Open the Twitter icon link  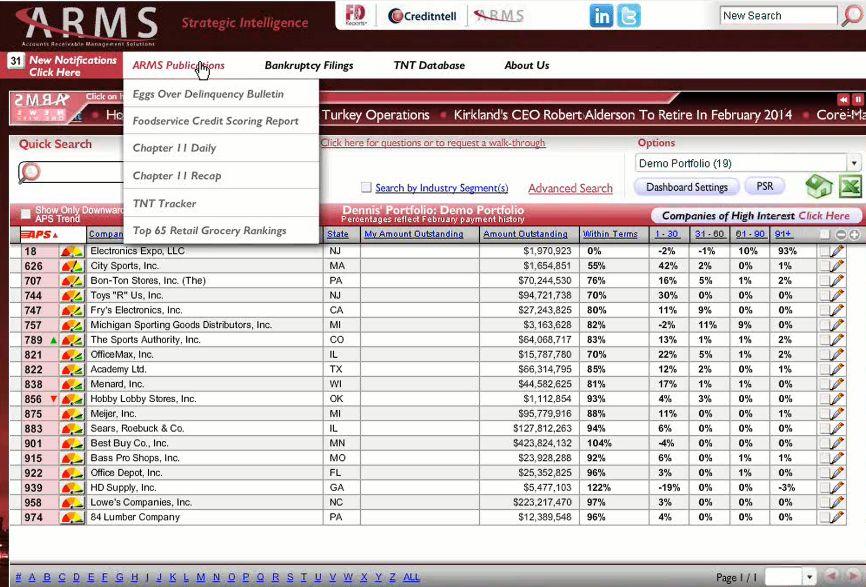tap(629, 15)
